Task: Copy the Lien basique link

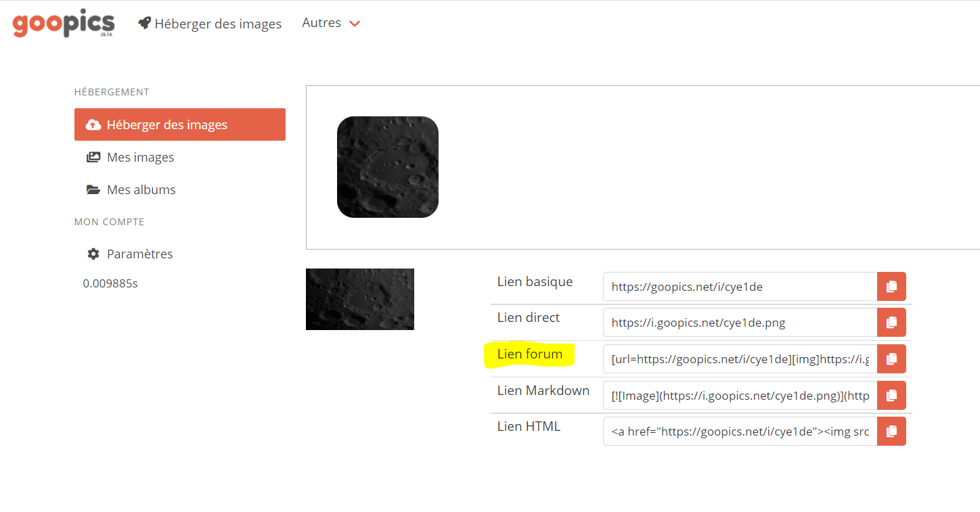Action: pyautogui.click(x=891, y=287)
